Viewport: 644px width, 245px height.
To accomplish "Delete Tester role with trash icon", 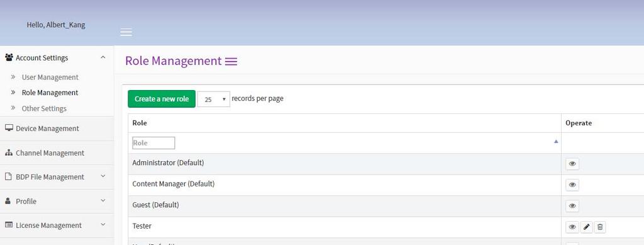I will 600,227.
